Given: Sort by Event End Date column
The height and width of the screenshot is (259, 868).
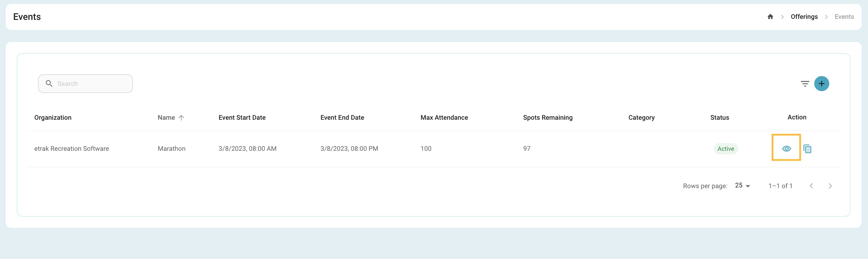Looking at the screenshot, I should tap(342, 118).
